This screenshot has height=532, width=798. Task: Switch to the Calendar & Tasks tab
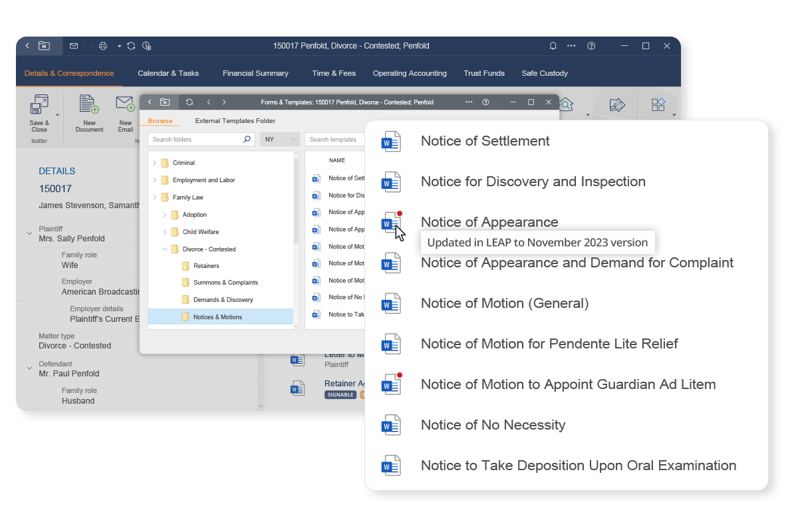click(168, 73)
